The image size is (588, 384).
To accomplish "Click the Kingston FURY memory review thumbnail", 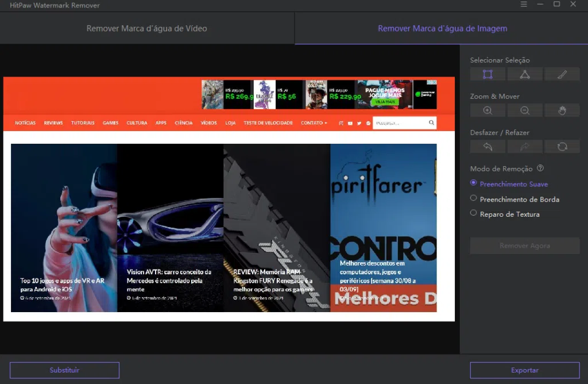I will tap(277, 228).
